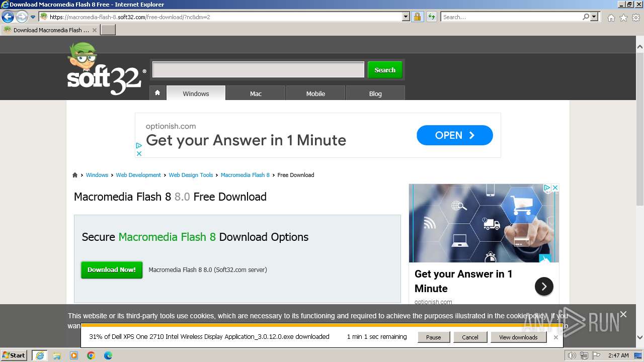Click the volume speaker tray icon
Screen dimensions: 644x362
pos(572,355)
